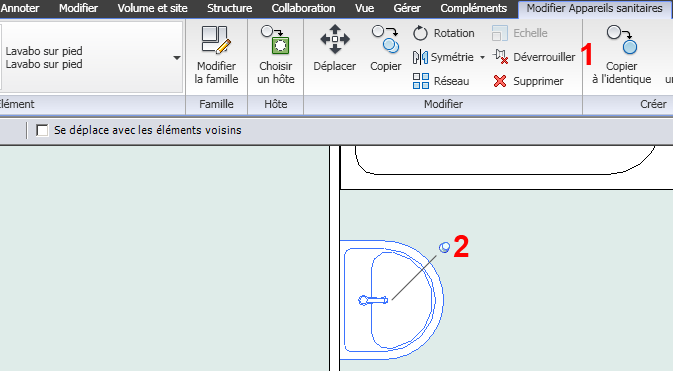Click Copier à l'identique tool
The height and width of the screenshot is (371, 673).
(621, 54)
